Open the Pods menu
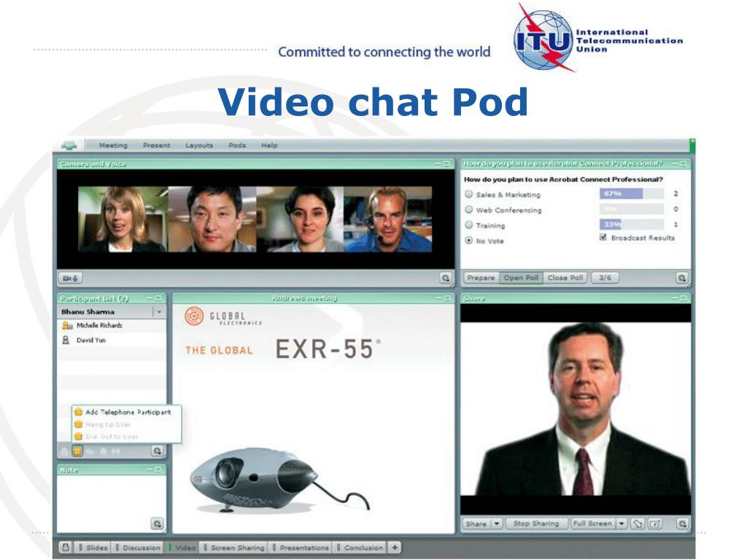 (x=237, y=145)
